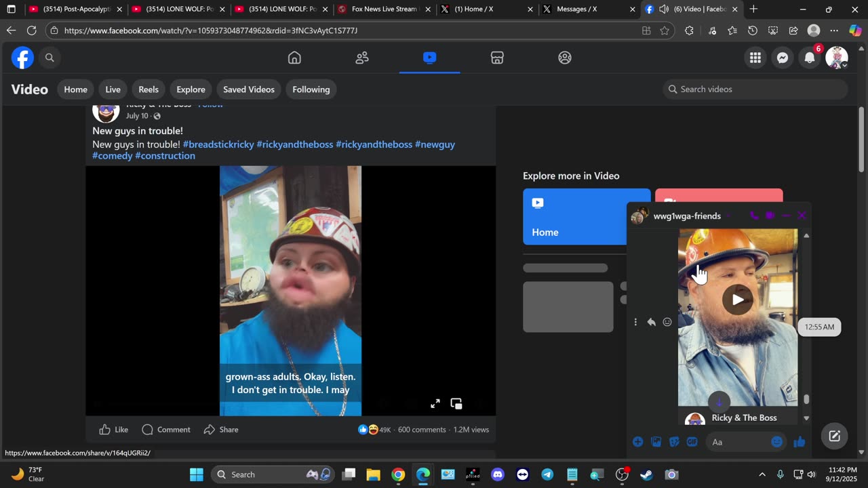Attach a photo in the chat composer
The image size is (868, 488).
pyautogui.click(x=656, y=442)
